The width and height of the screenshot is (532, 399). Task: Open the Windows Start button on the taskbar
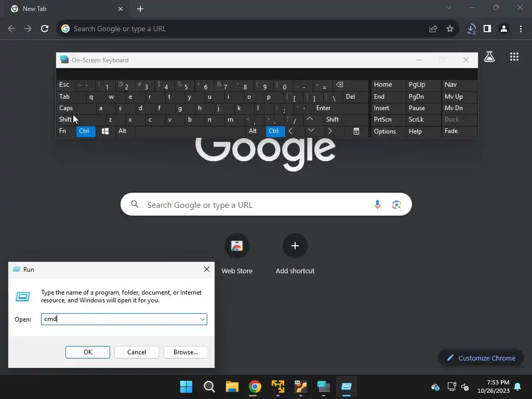(186, 387)
